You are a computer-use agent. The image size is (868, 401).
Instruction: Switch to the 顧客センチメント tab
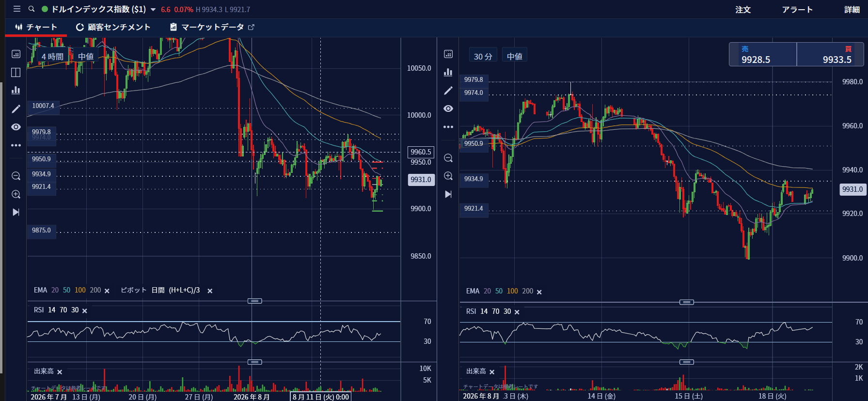[x=113, y=27]
